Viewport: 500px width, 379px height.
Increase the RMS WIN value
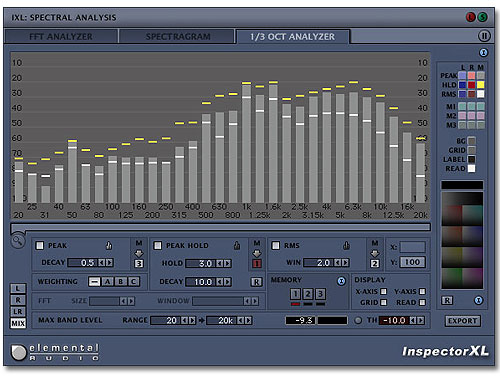click(x=345, y=263)
